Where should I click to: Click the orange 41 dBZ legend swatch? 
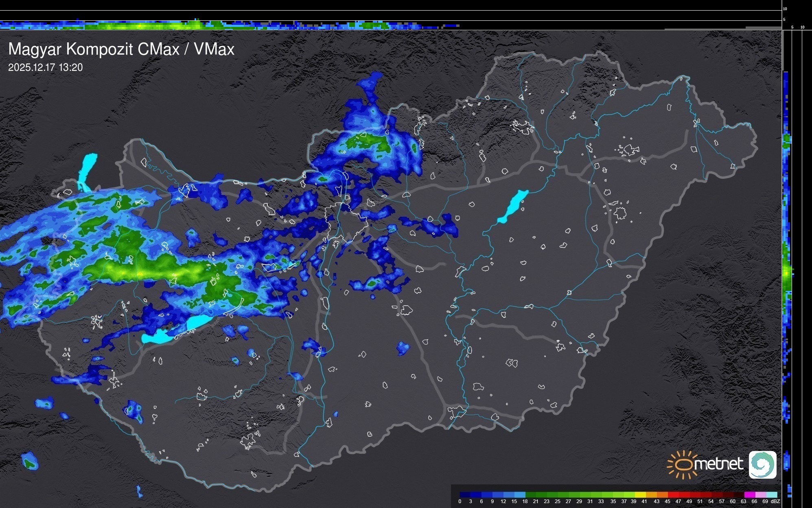651,495
